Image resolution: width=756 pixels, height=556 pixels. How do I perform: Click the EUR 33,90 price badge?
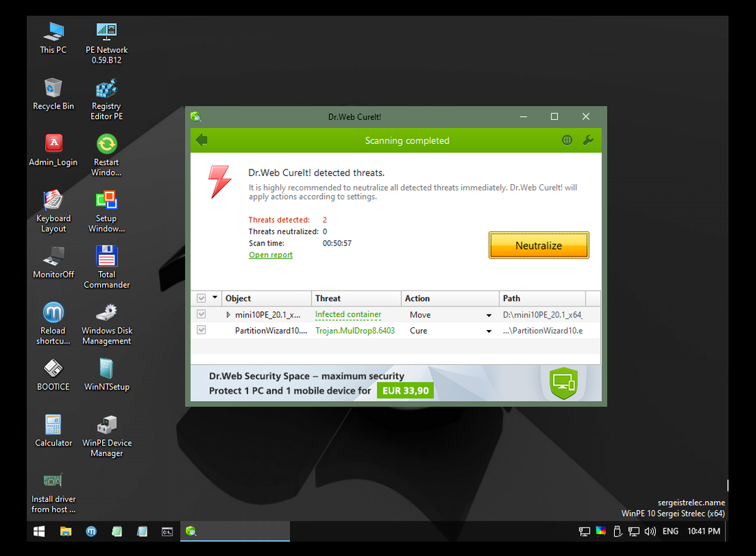coord(405,391)
